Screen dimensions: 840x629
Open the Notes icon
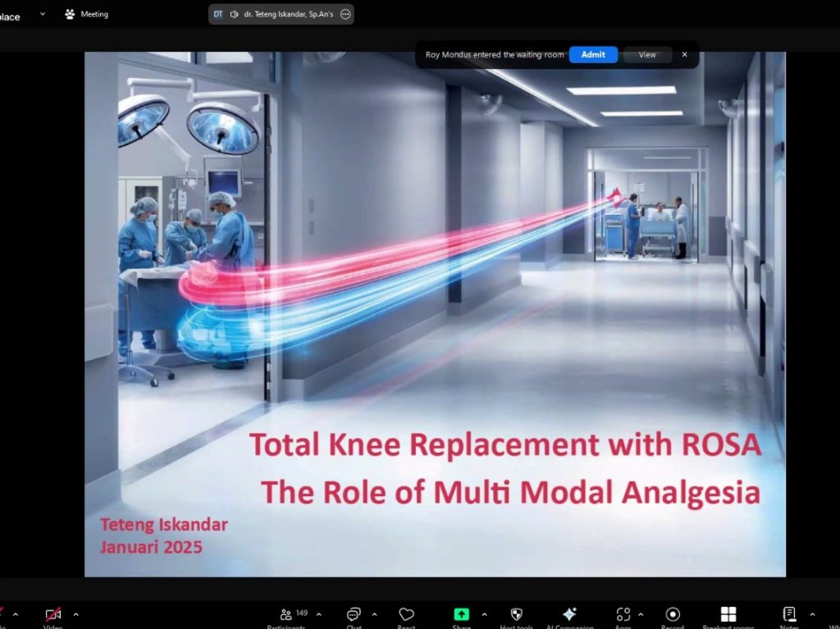pos(789,615)
